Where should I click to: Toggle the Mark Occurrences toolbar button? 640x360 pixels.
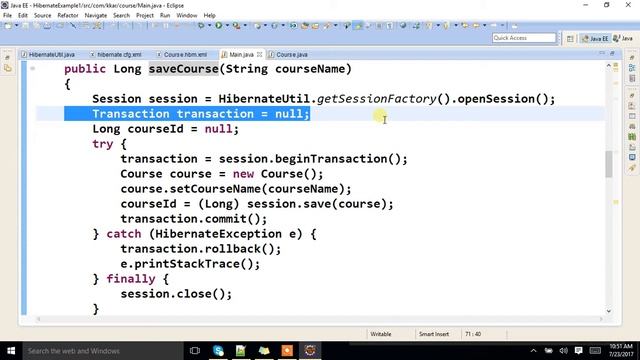click(x=358, y=26)
